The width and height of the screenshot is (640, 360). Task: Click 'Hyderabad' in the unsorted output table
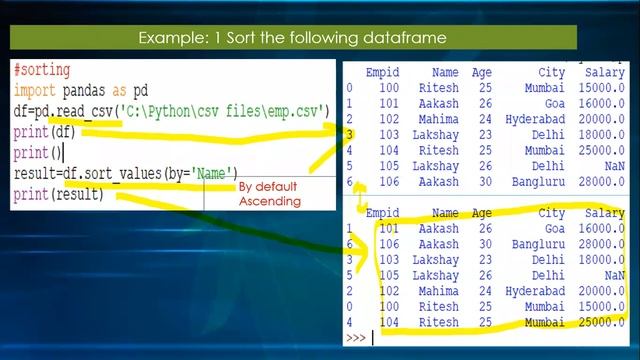535,119
